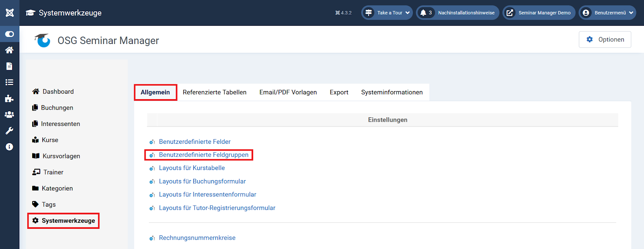Click the Take a Tour signpost icon
The image size is (644, 249).
coord(369,13)
